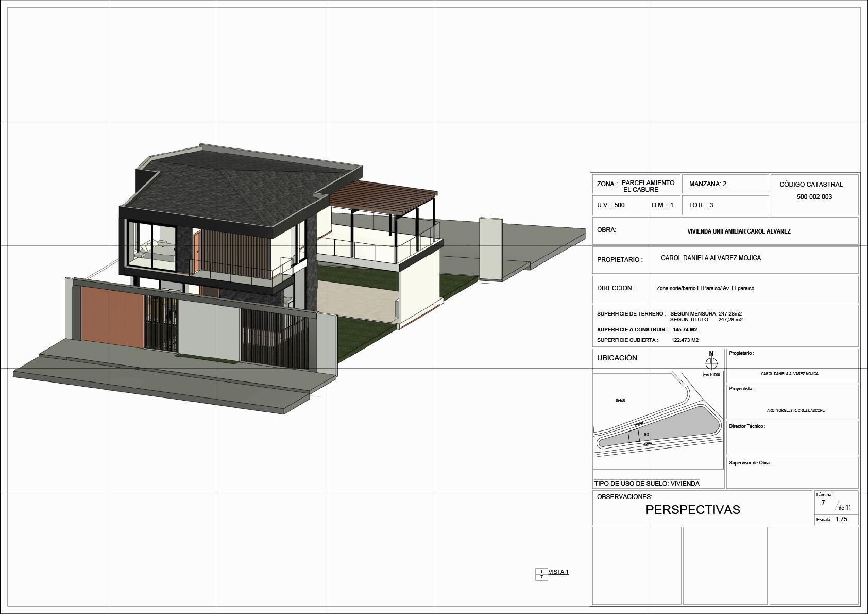The height and width of the screenshot is (614, 868).
Task: Click the 'Director Técnico :' label
Action: tap(747, 427)
